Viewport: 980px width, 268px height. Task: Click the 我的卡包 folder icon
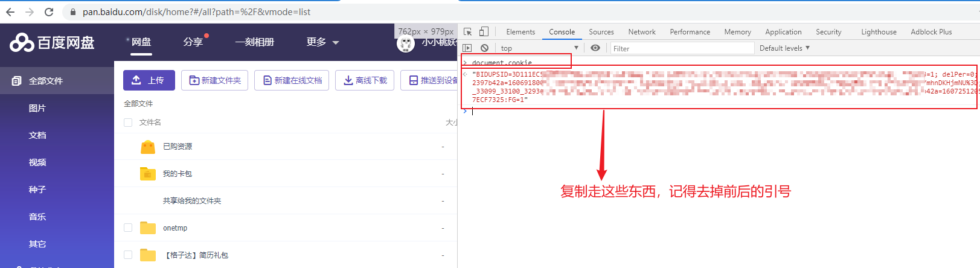pyautogui.click(x=148, y=174)
